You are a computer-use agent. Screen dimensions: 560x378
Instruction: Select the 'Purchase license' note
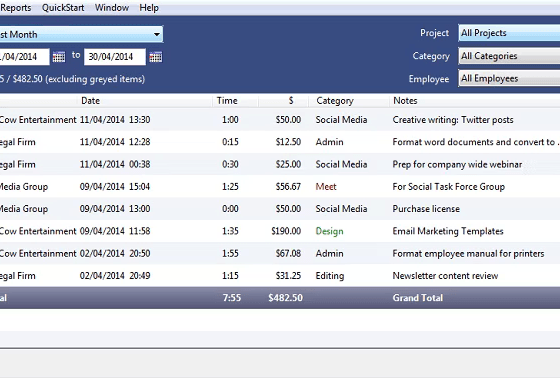tap(426, 209)
